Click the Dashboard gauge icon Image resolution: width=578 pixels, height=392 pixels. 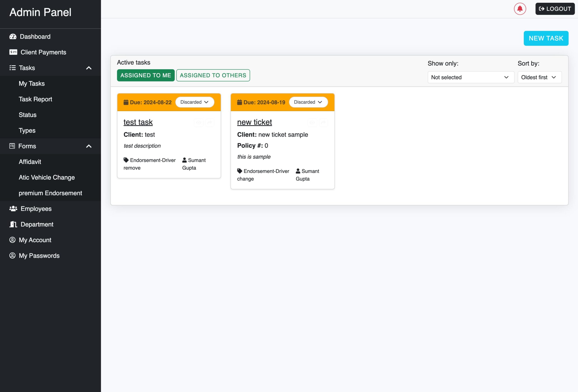click(x=13, y=37)
